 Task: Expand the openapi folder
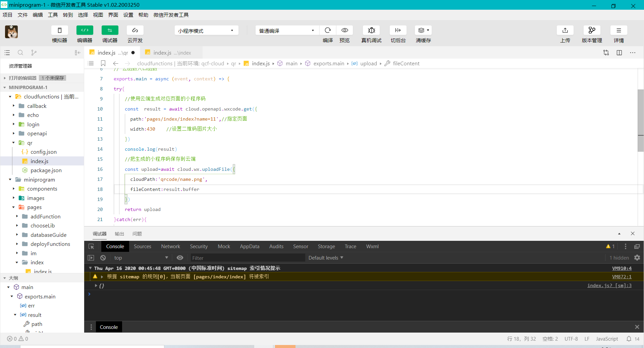[x=42, y=133]
